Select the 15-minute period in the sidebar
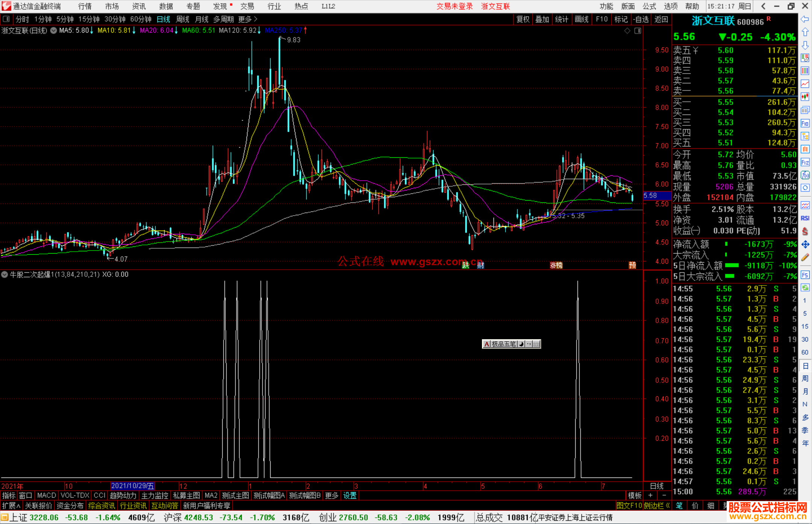 [805, 326]
